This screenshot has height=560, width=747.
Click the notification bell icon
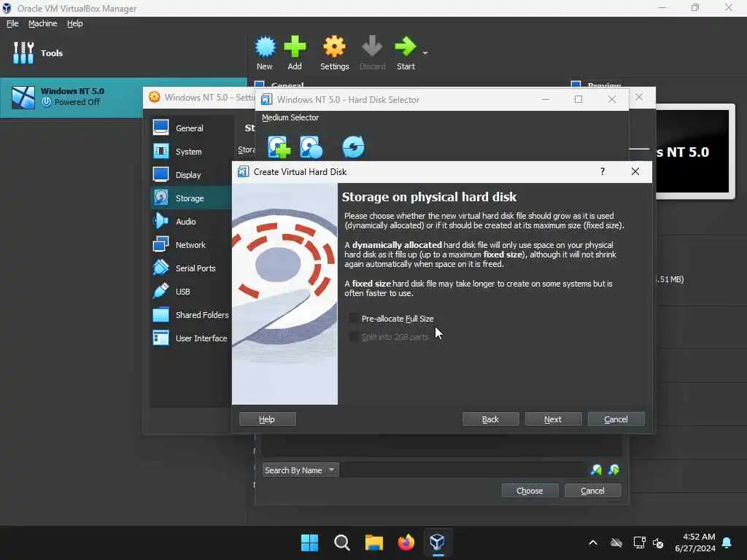727,542
